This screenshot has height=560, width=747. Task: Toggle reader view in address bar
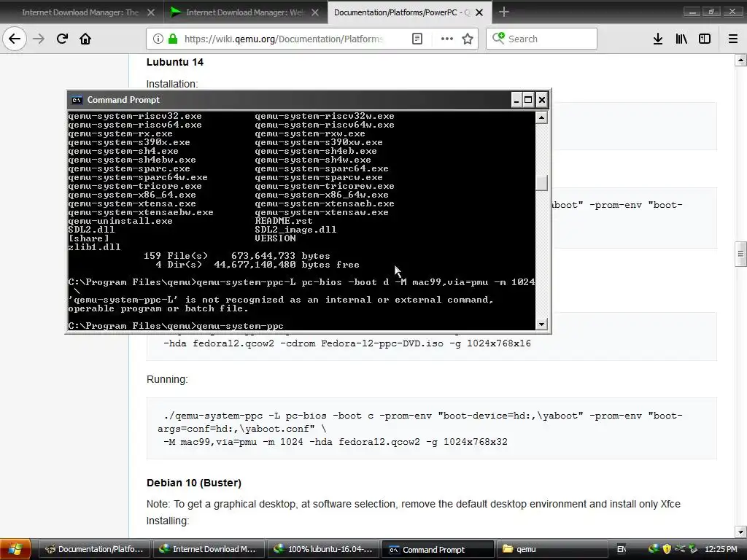(x=417, y=39)
